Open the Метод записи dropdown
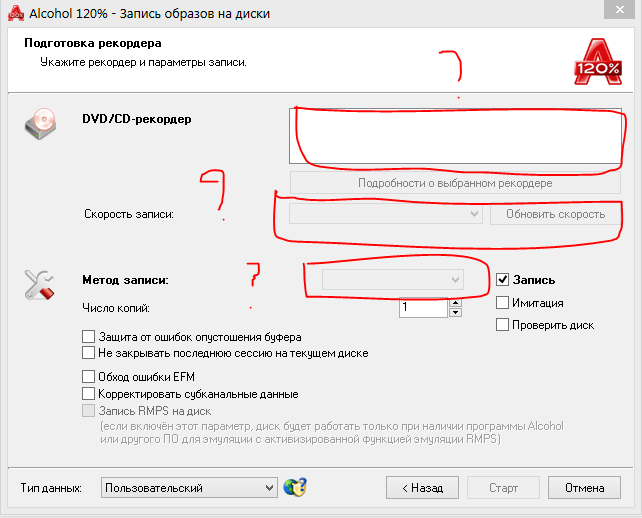This screenshot has height=518, width=642. pos(393,280)
